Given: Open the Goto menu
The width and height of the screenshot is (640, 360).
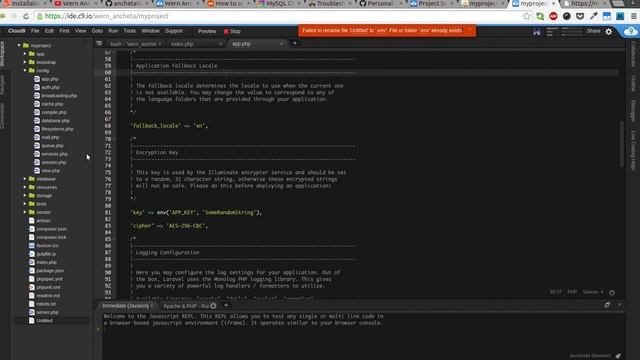Looking at the screenshot, I should pos(97,31).
